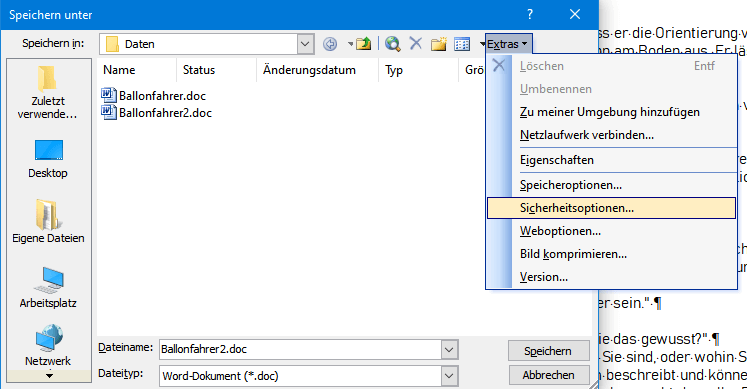The image size is (747, 389).
Task: Expand the Speichern in folder dropdown
Action: (305, 44)
